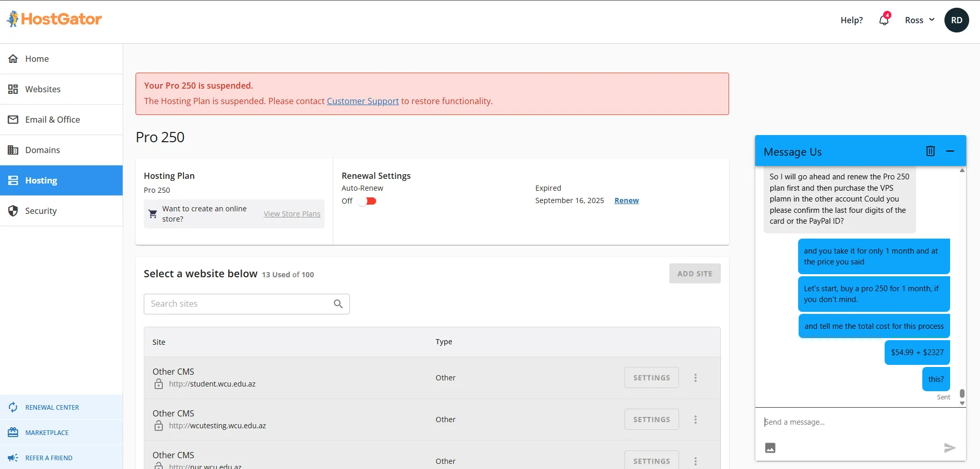This screenshot has width=980, height=469.
Task: Go to Domains in the sidebar
Action: coord(42,150)
